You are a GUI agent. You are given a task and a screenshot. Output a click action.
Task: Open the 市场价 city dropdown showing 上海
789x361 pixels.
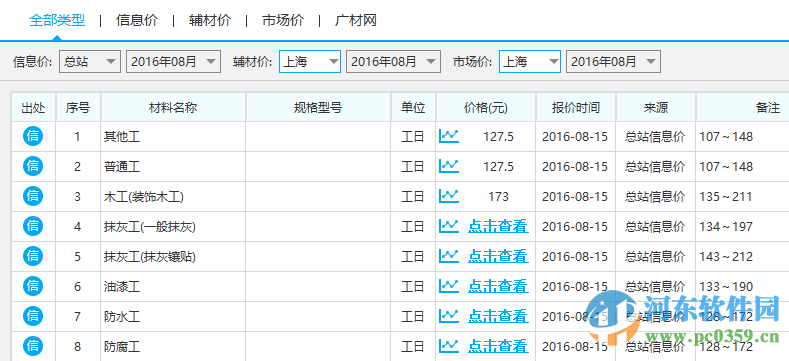[x=530, y=62]
